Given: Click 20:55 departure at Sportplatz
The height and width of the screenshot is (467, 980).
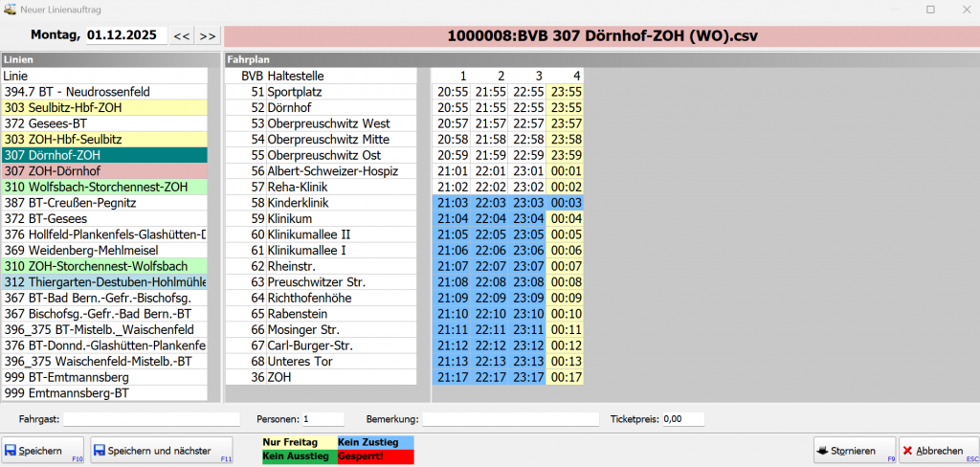Looking at the screenshot, I should click(x=451, y=92).
